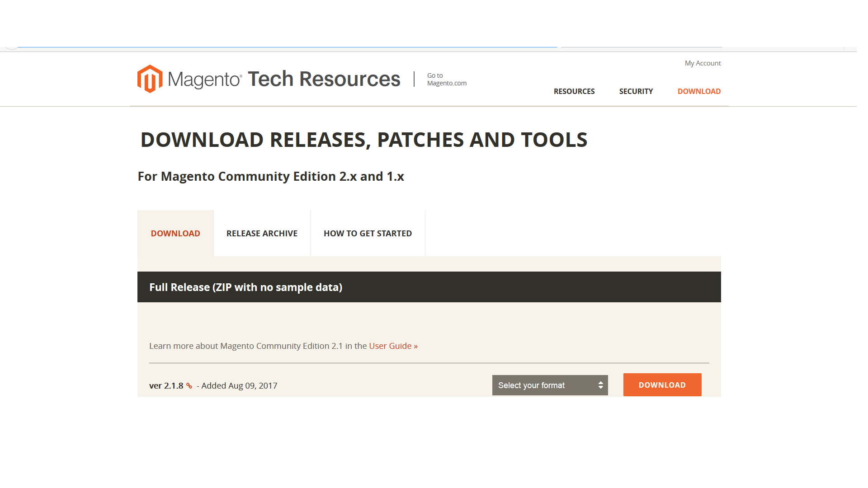This screenshot has height=488, width=868.
Task: Click the SECURITY navigation icon
Action: coord(637,91)
